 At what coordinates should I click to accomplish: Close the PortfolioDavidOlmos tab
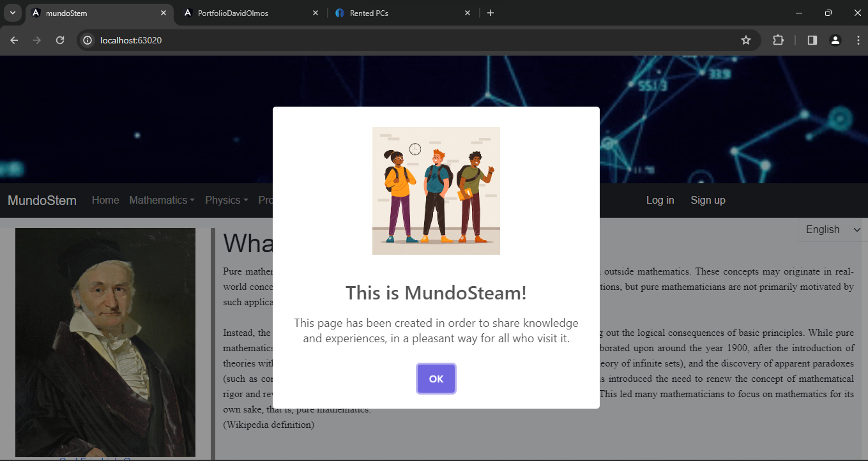coord(316,13)
